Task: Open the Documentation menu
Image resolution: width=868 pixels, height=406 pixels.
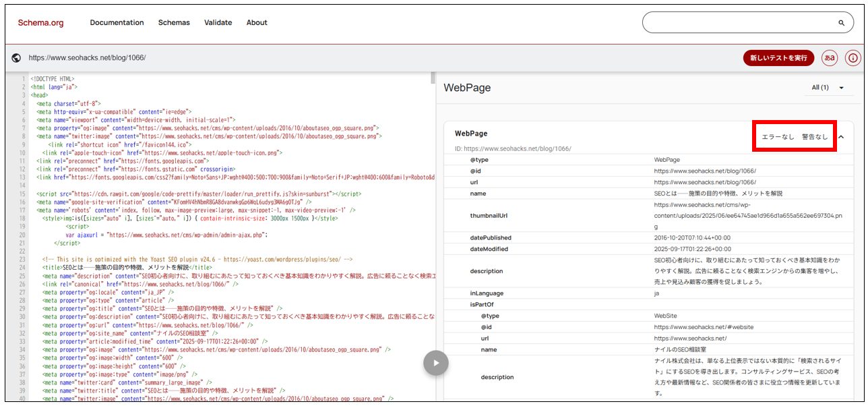Action: pos(117,22)
